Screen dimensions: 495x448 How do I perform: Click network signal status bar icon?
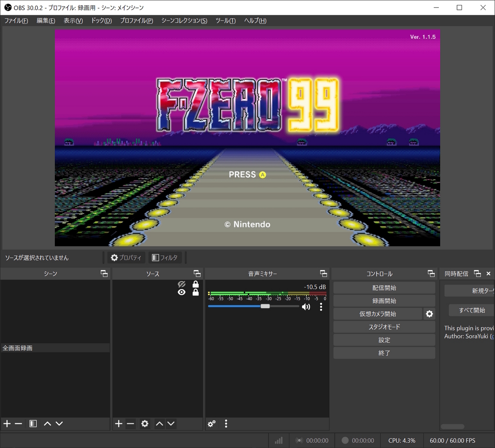pyautogui.click(x=279, y=441)
